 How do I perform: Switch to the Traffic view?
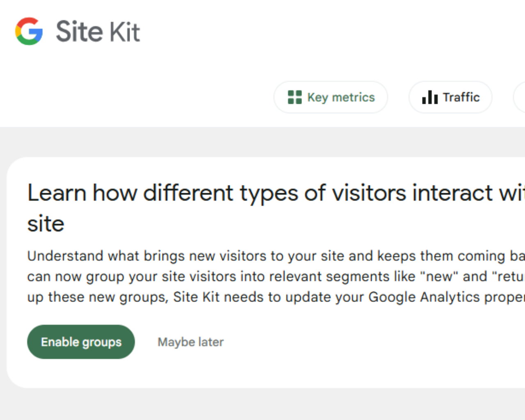[450, 97]
